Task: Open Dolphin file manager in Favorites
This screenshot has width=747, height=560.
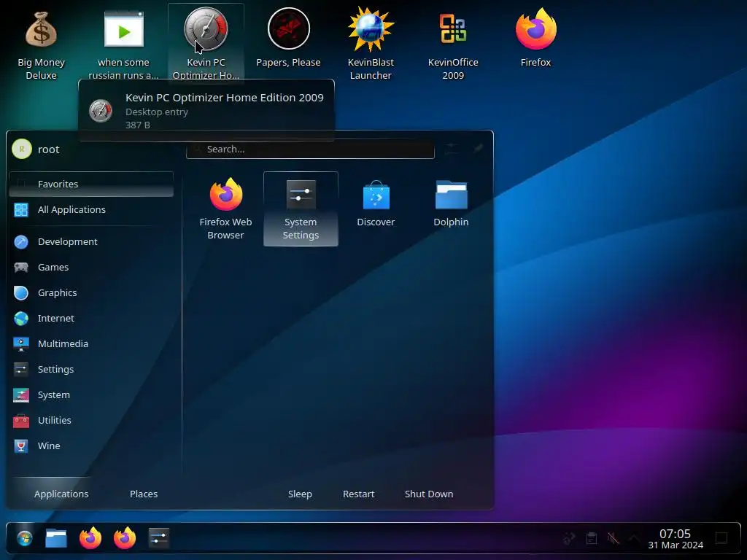Action: [451, 204]
